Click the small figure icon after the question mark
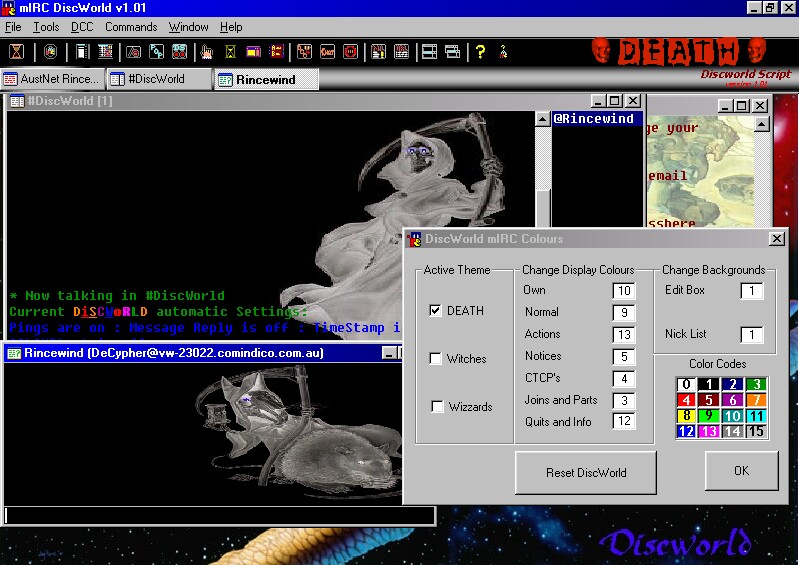The image size is (799, 565). click(503, 51)
